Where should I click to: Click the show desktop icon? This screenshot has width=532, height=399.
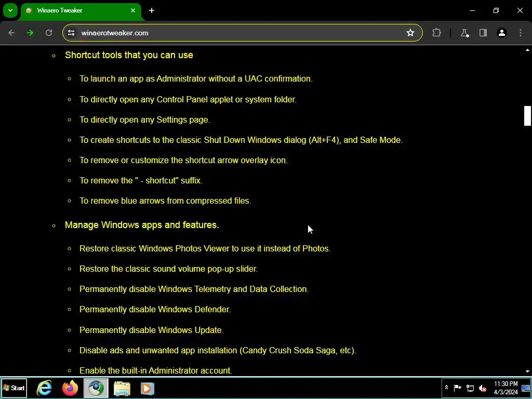[526, 388]
